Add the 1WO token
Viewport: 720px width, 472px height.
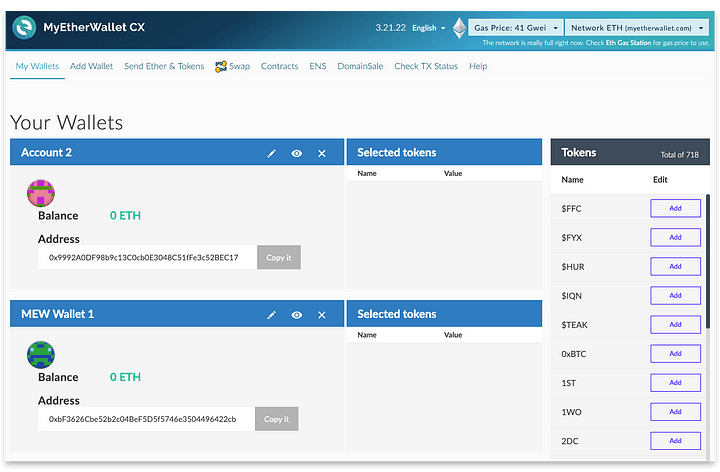[x=675, y=412]
